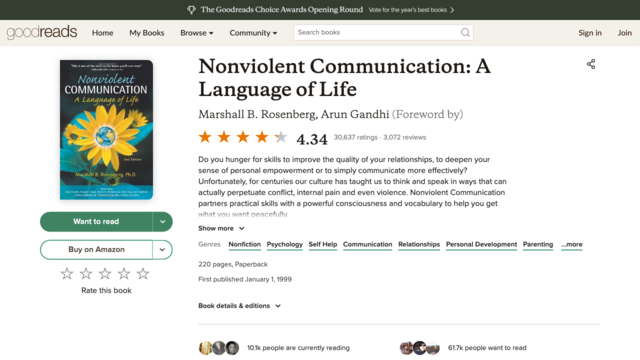Focus the Search books field
The height and width of the screenshot is (360, 640).
[377, 33]
